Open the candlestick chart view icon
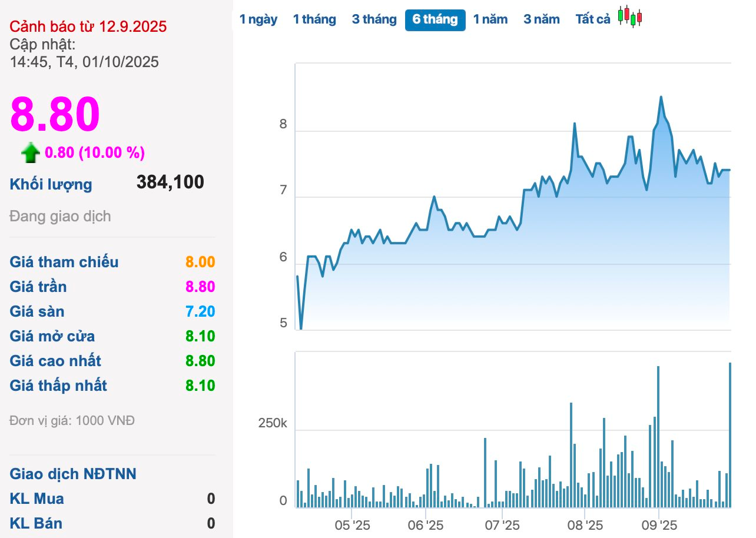Screen dimensions: 756x538 pos(629,16)
